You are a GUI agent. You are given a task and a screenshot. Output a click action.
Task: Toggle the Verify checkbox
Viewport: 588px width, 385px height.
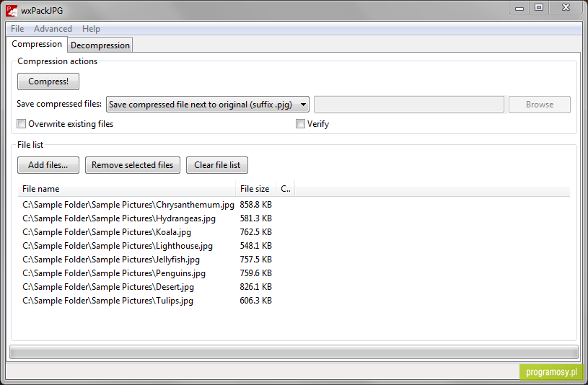[x=300, y=124]
